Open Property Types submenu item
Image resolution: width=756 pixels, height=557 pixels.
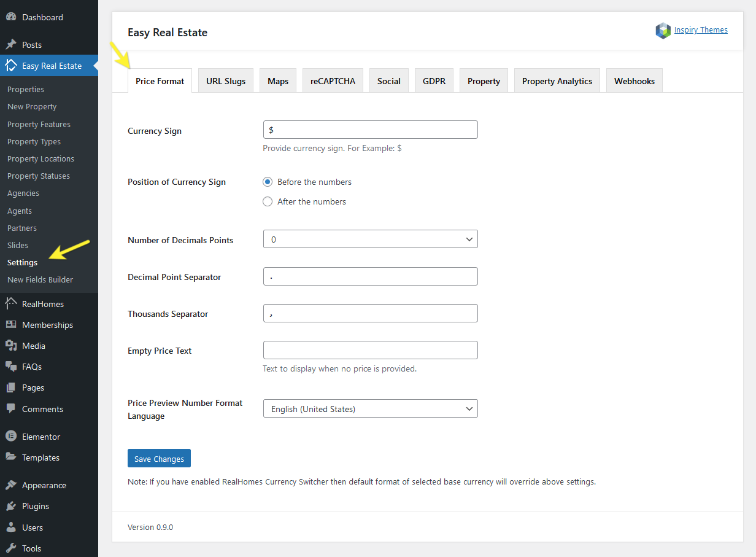(x=34, y=141)
